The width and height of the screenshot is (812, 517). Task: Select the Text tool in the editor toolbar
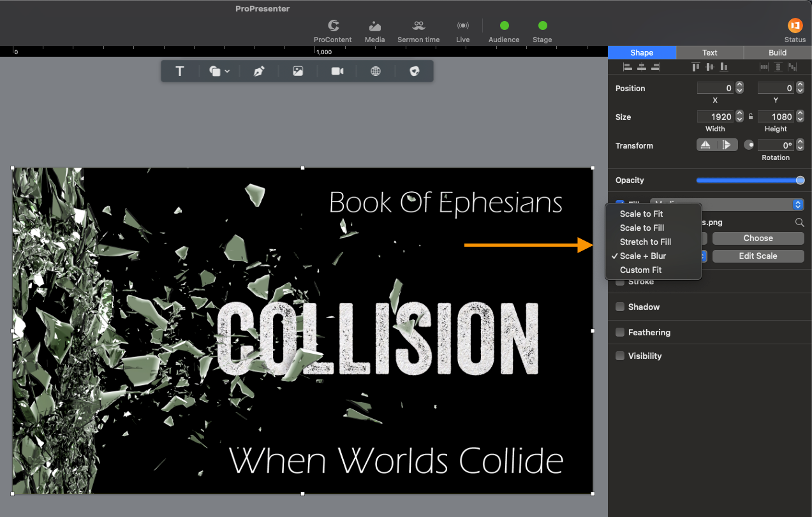[180, 71]
